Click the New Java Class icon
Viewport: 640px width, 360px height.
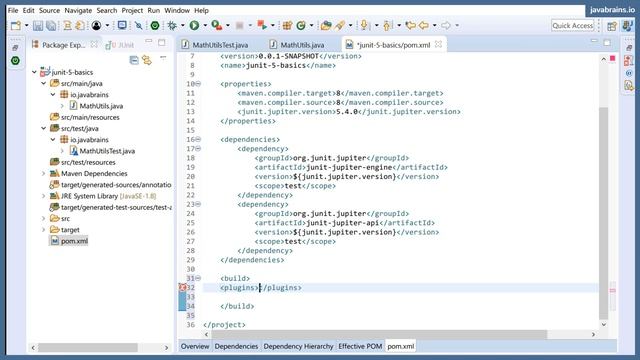(x=301, y=26)
